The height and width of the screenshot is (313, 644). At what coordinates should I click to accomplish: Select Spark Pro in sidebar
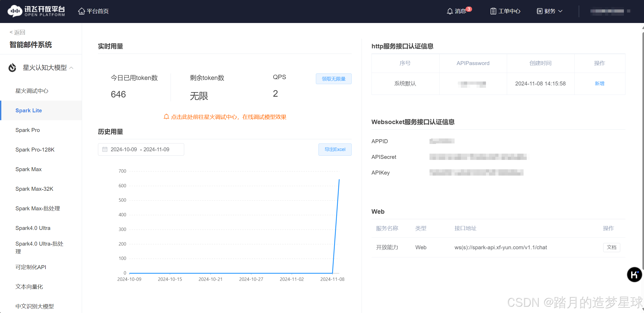[x=28, y=130]
